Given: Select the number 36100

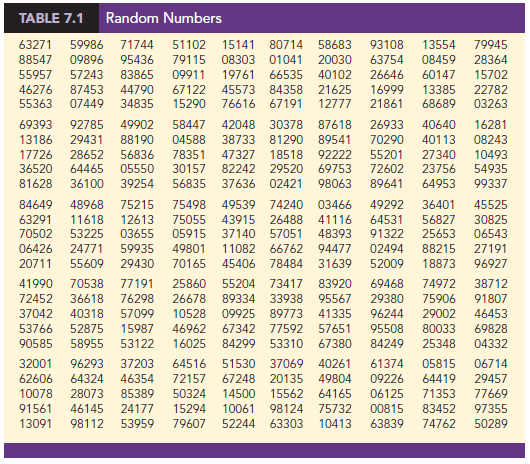Looking at the screenshot, I should pos(87,184).
